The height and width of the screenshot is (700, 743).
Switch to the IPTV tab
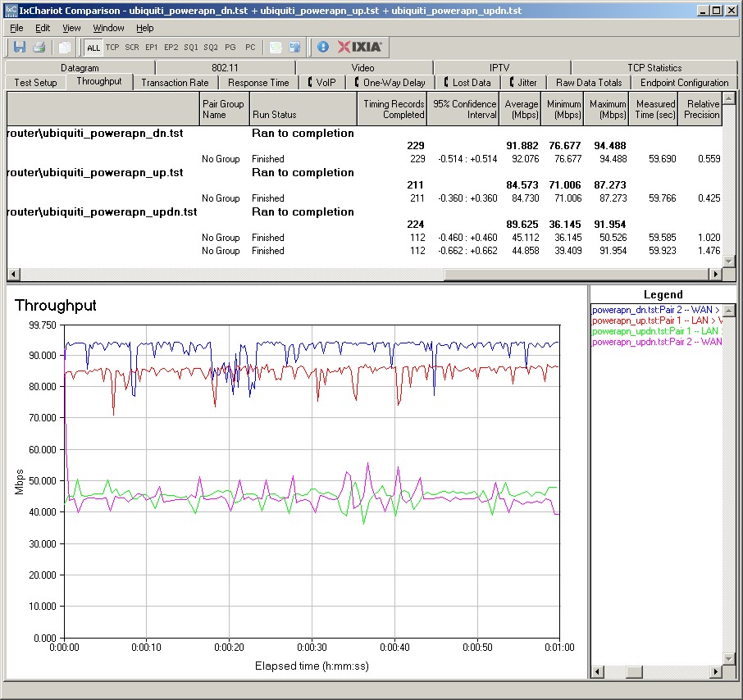[x=499, y=68]
